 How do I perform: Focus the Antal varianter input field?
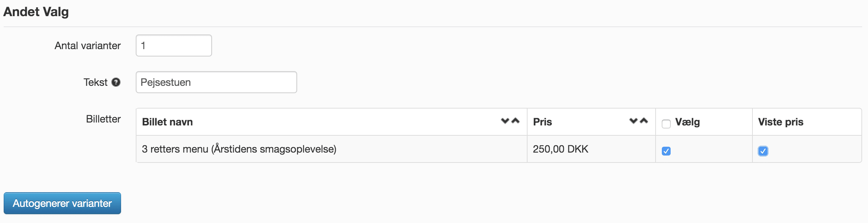coord(174,45)
